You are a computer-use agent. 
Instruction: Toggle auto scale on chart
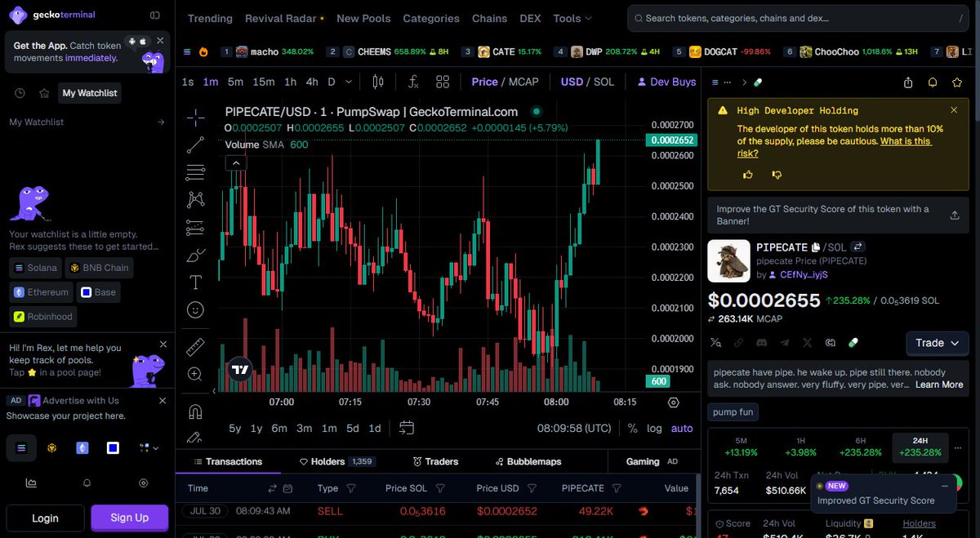pos(682,428)
